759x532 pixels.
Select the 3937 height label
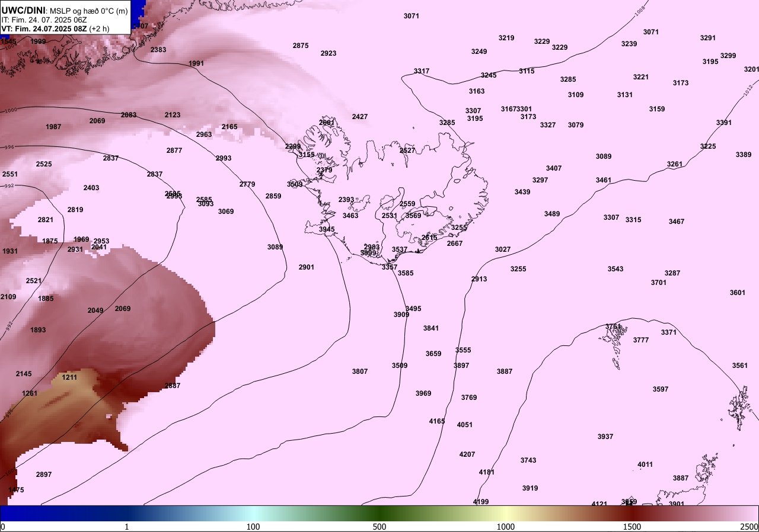(x=605, y=437)
